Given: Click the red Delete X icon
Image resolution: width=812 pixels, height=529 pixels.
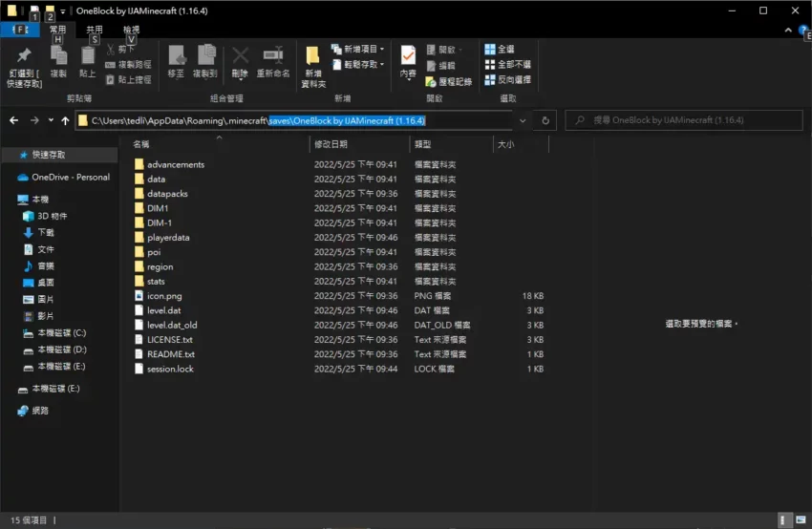Looking at the screenshot, I should point(240,54).
